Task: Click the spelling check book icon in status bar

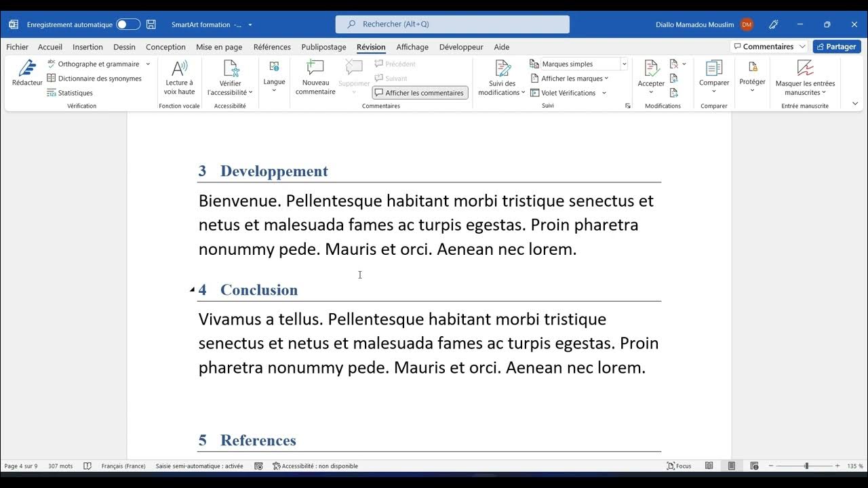Action: click(87, 466)
